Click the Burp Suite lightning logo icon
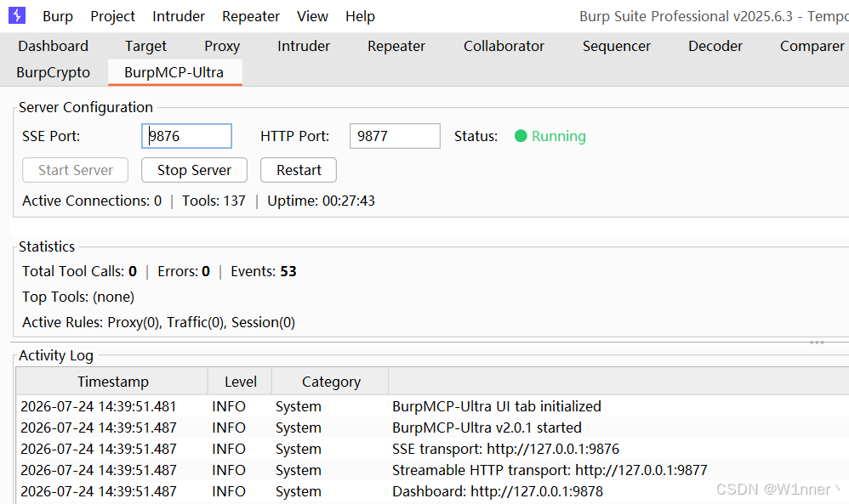Image resolution: width=849 pixels, height=504 pixels. [17, 15]
